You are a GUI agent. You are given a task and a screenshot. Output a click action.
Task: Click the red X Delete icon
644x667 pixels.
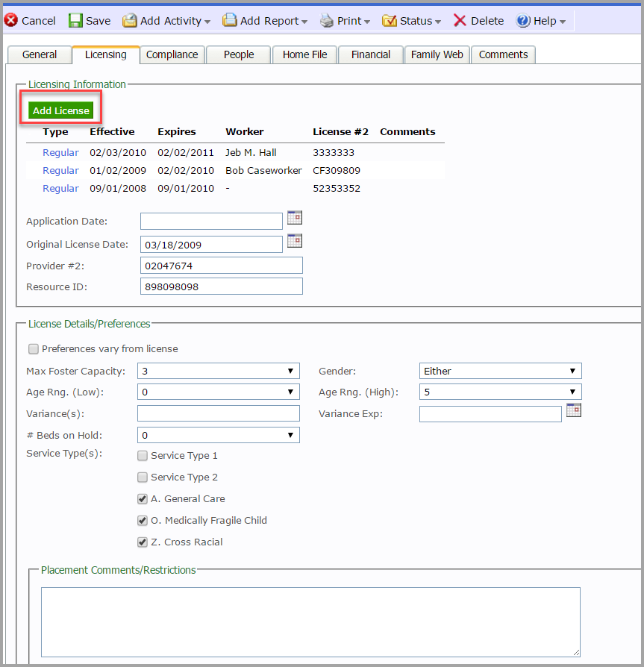(x=460, y=20)
